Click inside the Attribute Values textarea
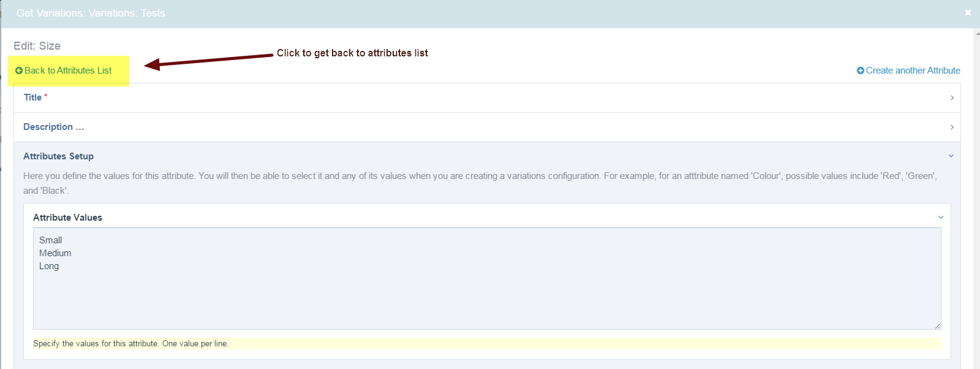 pos(487,279)
